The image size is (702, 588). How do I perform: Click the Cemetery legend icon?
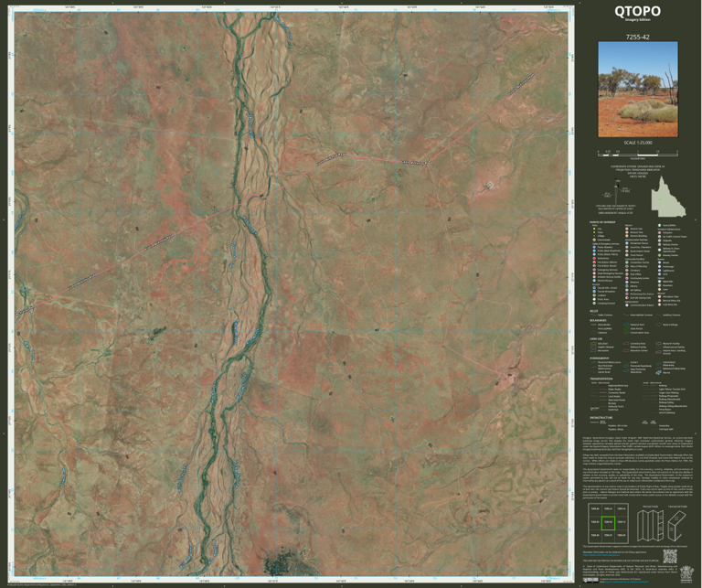627,271
